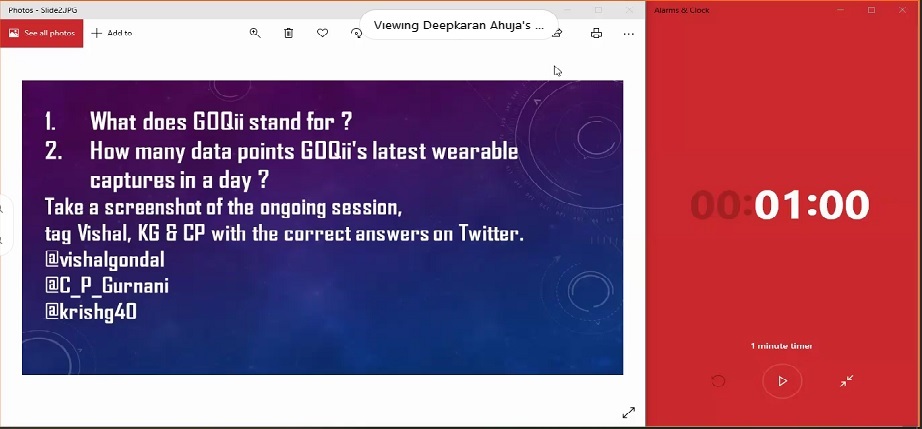922x429 pixels.
Task: Click the @C_P_Gurnani text on slide
Action: [107, 286]
